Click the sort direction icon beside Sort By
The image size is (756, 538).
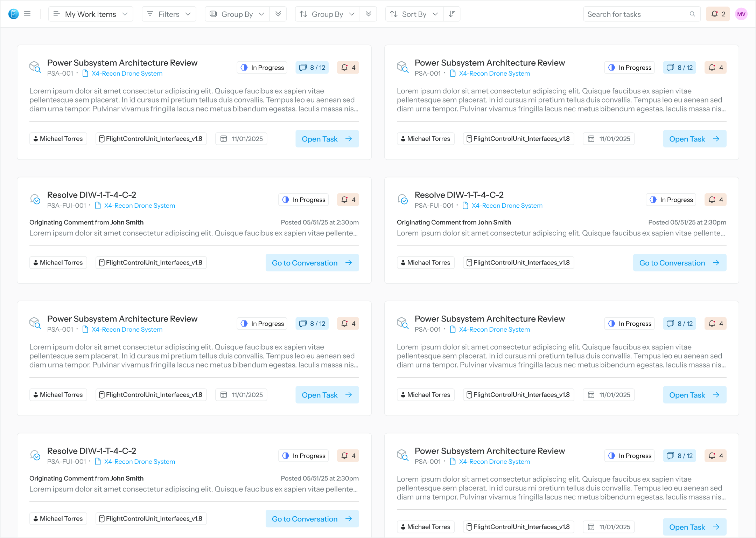(x=452, y=14)
